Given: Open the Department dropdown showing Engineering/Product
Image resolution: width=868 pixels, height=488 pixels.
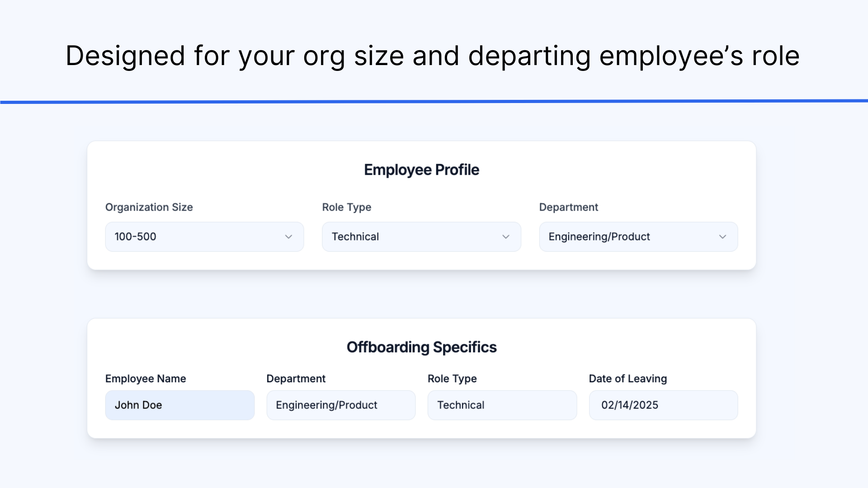Looking at the screenshot, I should click(x=638, y=237).
